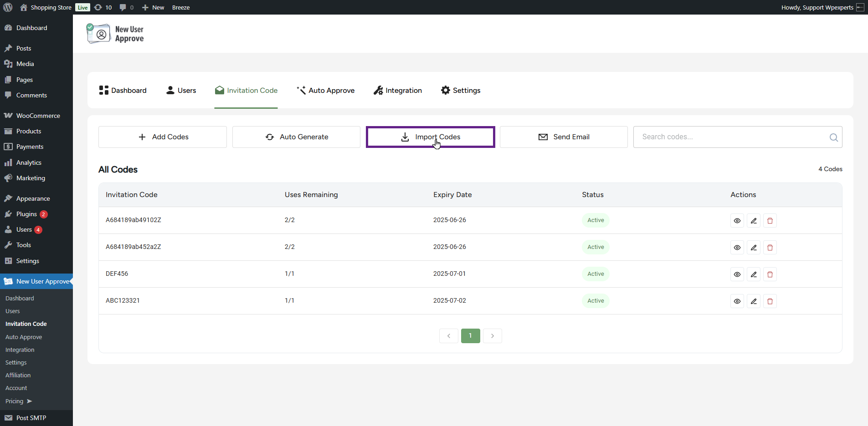Switch to the Auto Approve tab
This screenshot has width=868, height=426.
tap(325, 91)
